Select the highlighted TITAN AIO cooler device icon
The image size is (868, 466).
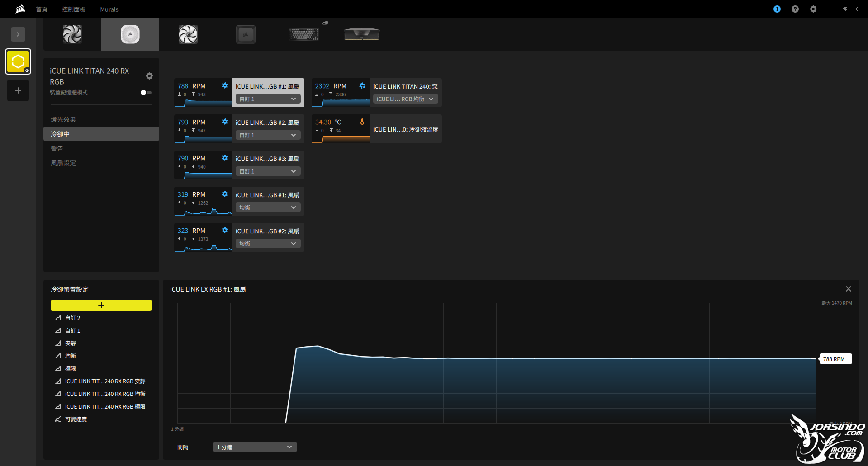[130, 34]
